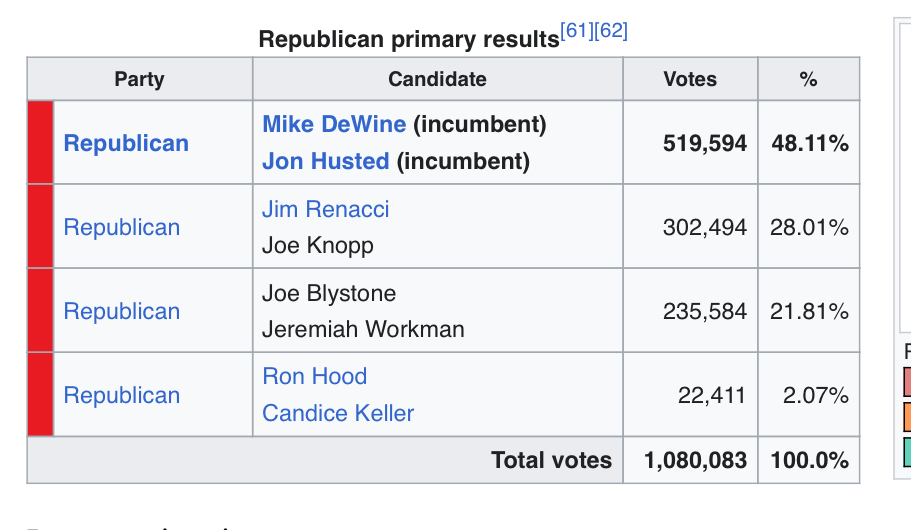Viewport: 911px width, 530px height.
Task: Click the Republican link in Ron Hood's row
Action: point(122,395)
